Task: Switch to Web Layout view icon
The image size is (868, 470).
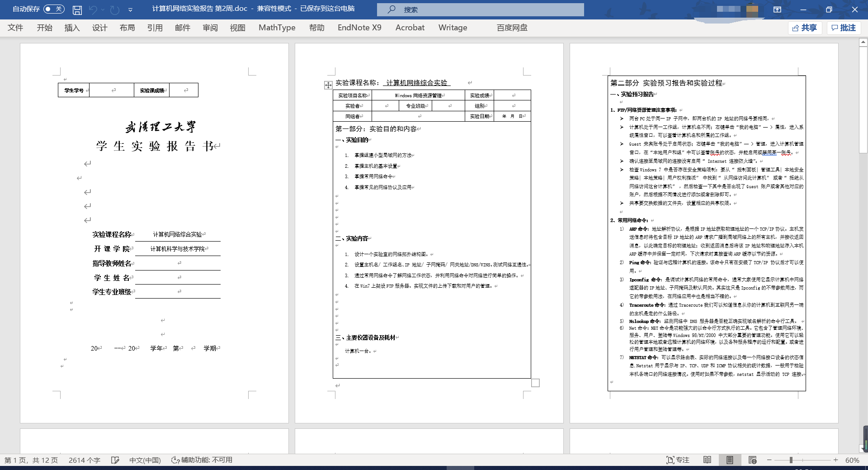Action: point(752,460)
